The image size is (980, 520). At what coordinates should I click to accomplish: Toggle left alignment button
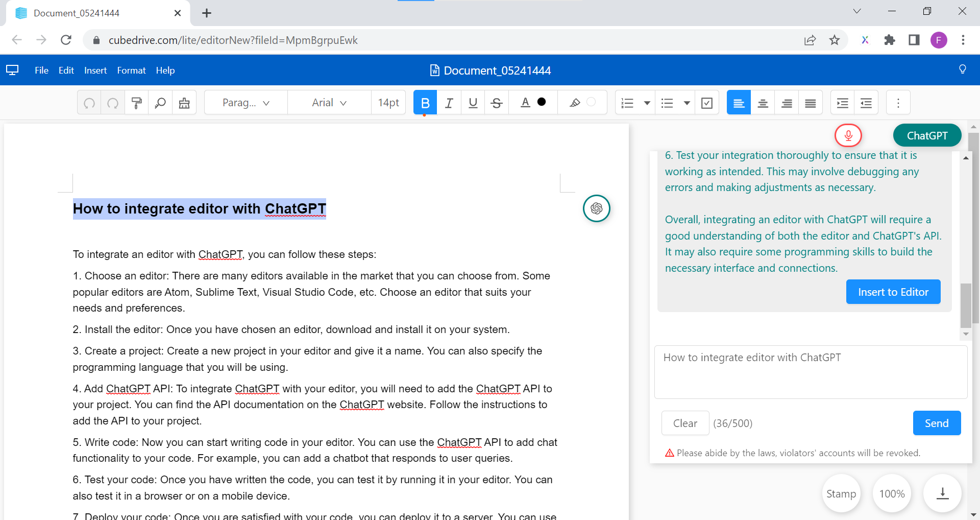739,103
